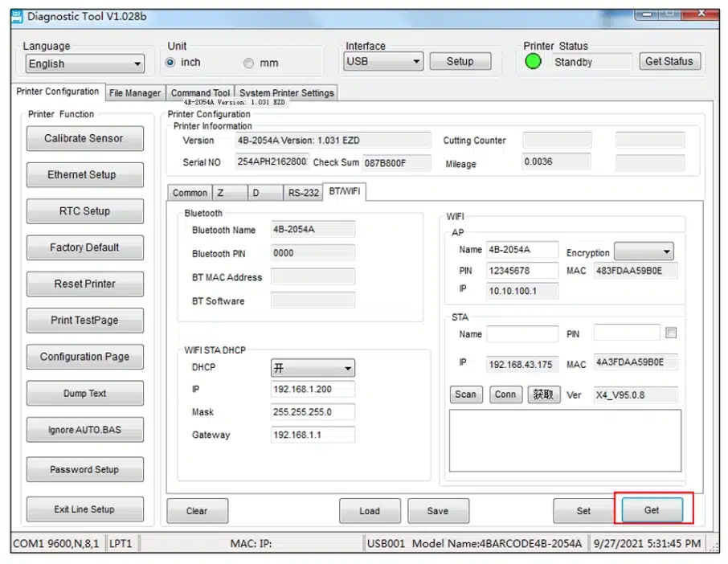Image resolution: width=728 pixels, height=564 pixels.
Task: Click the Factory Default button
Action: 84,247
